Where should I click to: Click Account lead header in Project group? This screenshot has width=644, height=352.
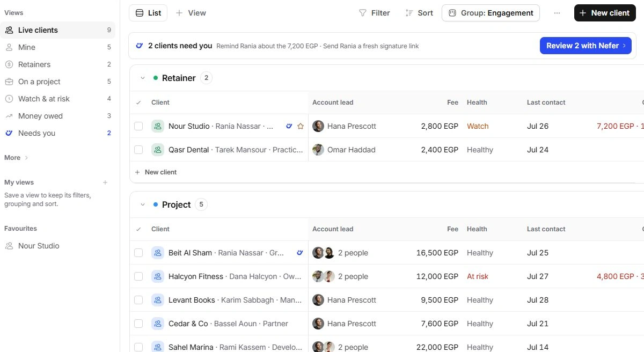tap(333, 229)
